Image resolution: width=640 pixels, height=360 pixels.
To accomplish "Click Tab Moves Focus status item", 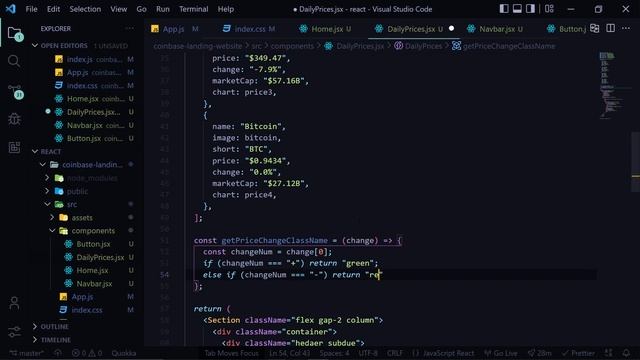I will pos(231,353).
